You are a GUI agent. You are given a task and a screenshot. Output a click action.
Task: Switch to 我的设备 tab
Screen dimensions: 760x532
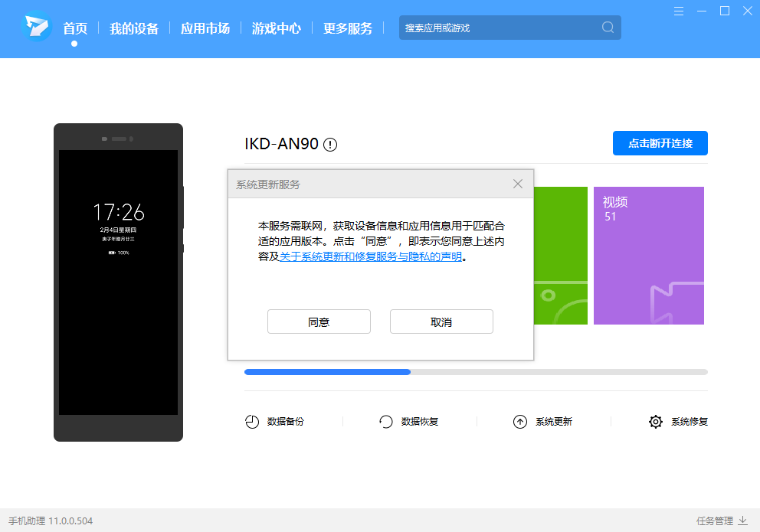134,28
